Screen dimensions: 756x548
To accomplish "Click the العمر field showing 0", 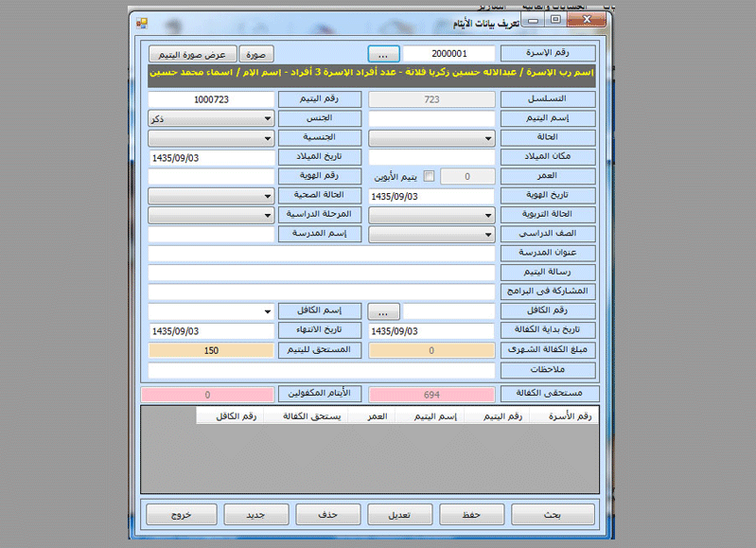I will 467,177.
